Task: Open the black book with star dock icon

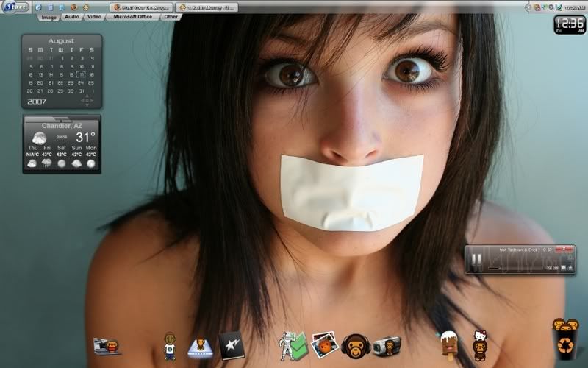Action: pyautogui.click(x=232, y=345)
